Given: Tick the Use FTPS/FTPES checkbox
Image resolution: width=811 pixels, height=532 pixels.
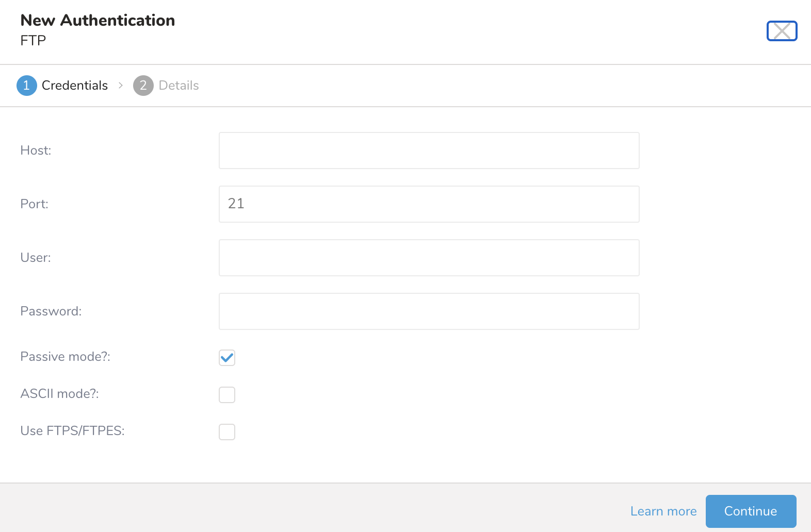Looking at the screenshot, I should coord(227,432).
